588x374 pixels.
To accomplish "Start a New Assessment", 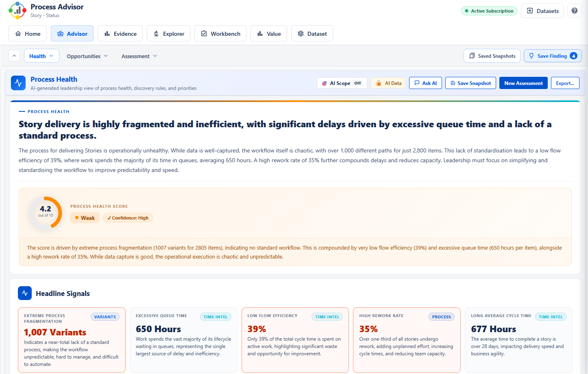I will [523, 83].
